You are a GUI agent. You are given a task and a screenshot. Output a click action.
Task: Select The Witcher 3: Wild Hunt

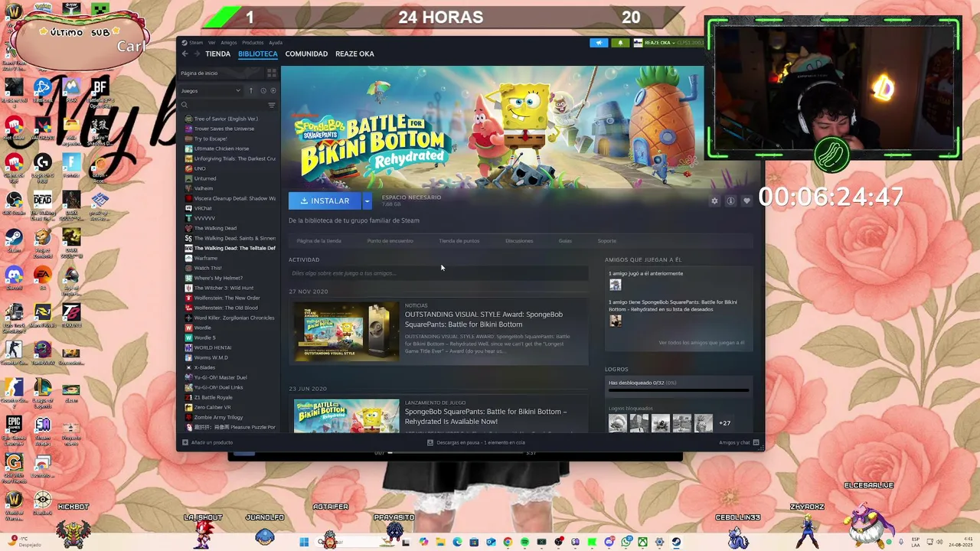(224, 288)
